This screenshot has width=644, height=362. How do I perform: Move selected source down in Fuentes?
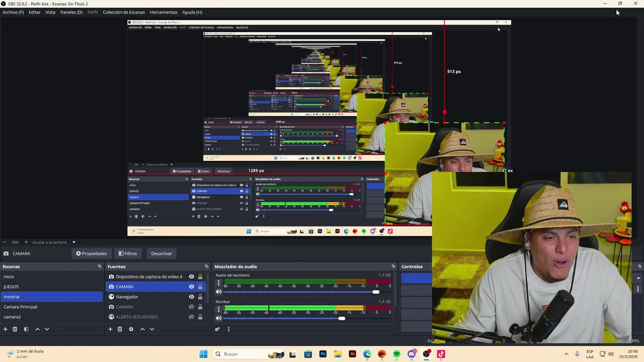(x=152, y=329)
